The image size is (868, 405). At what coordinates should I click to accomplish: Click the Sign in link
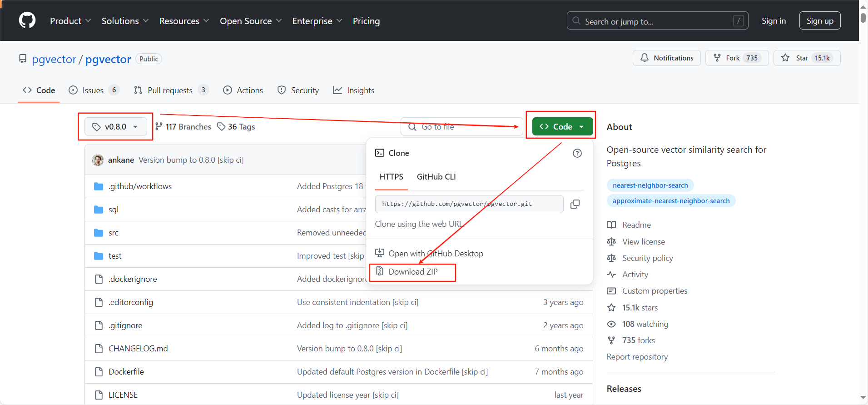click(x=774, y=21)
